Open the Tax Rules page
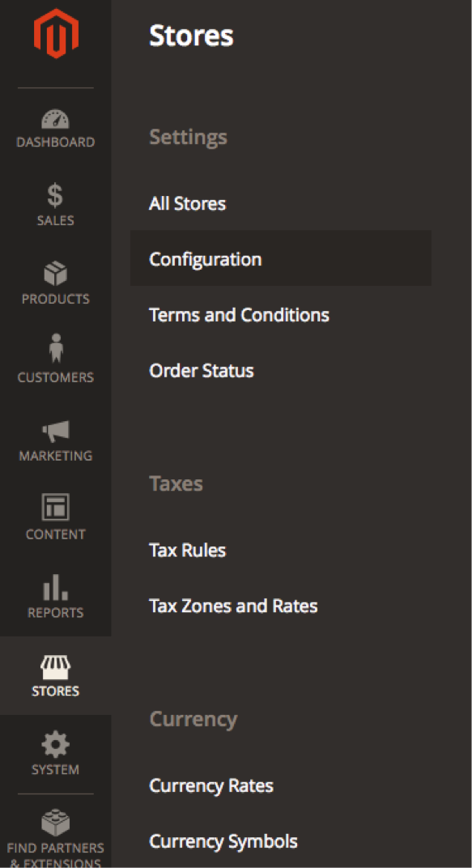 (187, 550)
